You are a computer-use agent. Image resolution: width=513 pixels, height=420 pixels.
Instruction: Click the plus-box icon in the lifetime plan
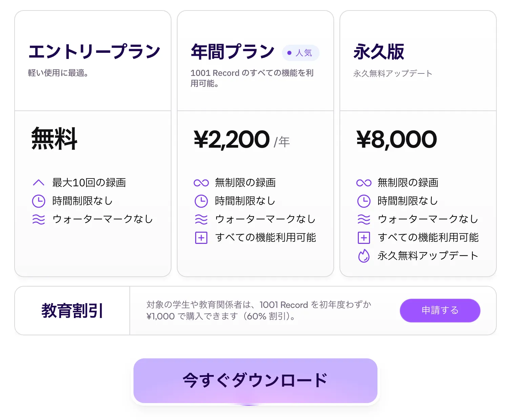coord(364,238)
